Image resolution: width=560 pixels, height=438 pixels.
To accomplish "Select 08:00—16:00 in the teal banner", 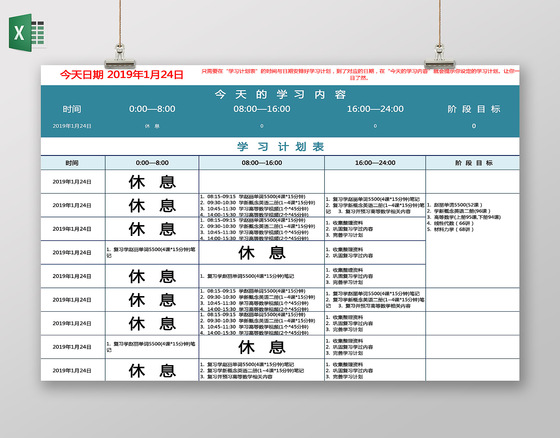I will click(x=262, y=109).
